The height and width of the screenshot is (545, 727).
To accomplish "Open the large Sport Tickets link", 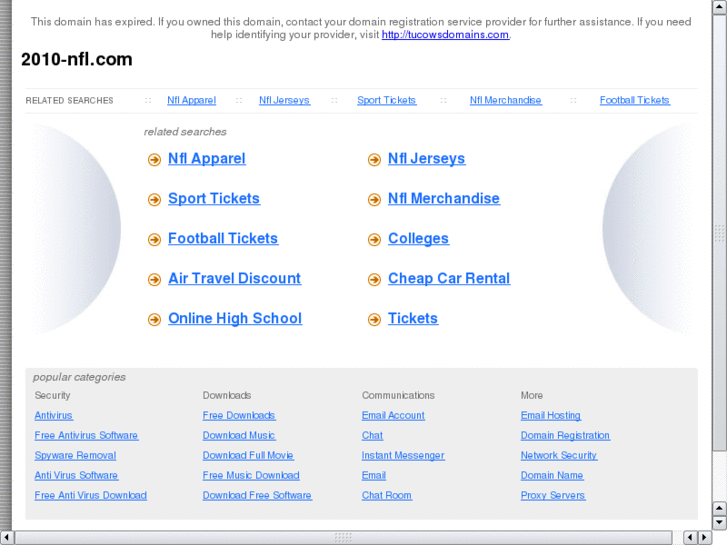I will (214, 199).
